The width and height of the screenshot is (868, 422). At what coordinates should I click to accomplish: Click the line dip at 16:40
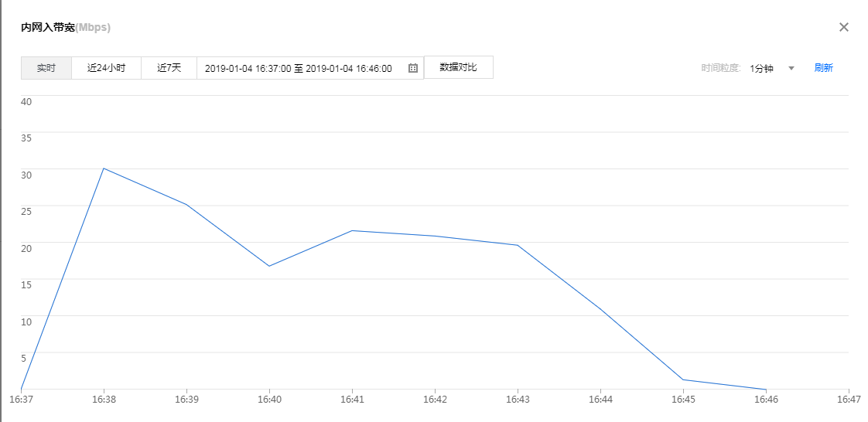tap(269, 266)
